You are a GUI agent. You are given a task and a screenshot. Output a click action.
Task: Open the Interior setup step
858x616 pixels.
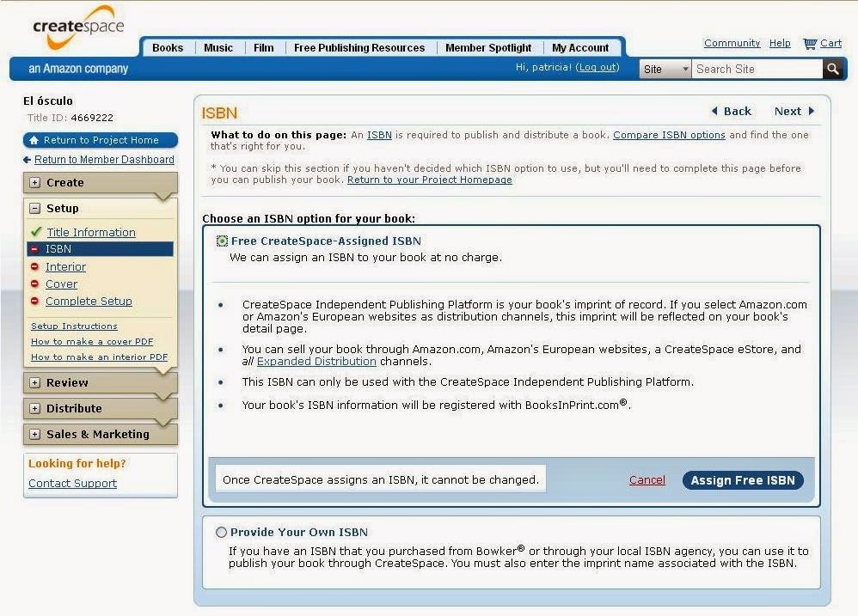click(x=65, y=266)
